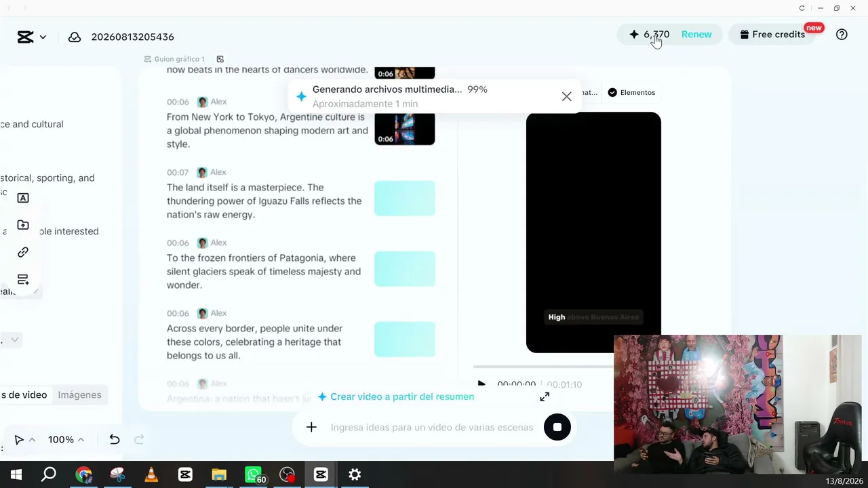Click the Renew link
This screenshot has height=488, width=868.
tap(696, 35)
